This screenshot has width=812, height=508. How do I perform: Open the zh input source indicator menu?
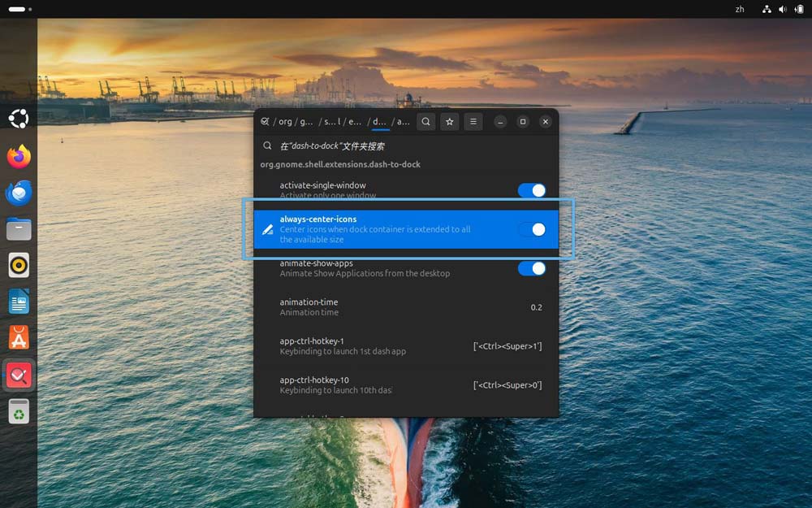pos(739,9)
